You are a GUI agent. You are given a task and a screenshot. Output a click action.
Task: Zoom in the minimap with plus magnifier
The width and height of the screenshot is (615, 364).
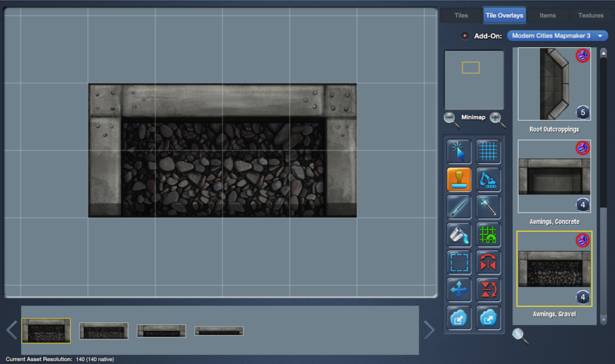click(x=497, y=119)
